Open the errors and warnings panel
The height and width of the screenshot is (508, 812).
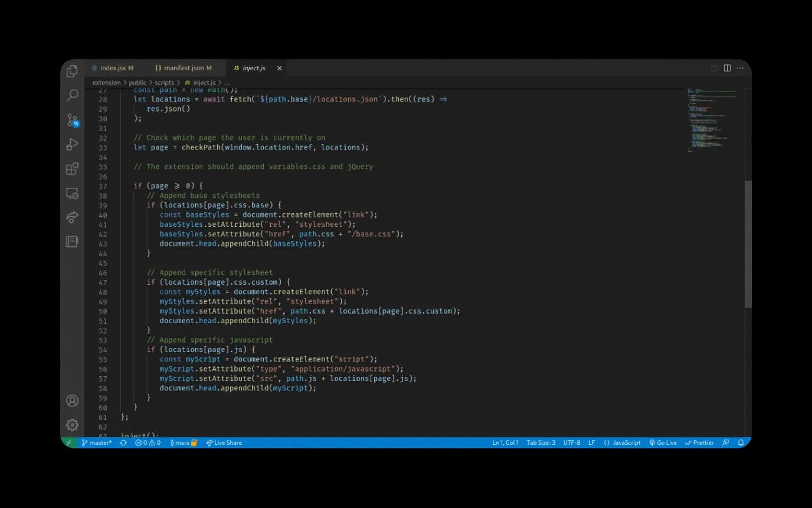tap(147, 442)
